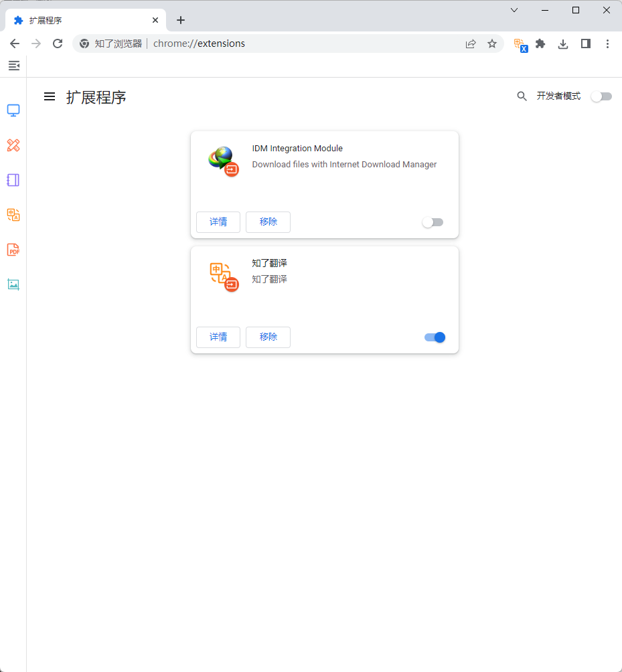Click the site info icon beside 知了浏览器
Screen dimensions: 622x672
click(x=84, y=44)
